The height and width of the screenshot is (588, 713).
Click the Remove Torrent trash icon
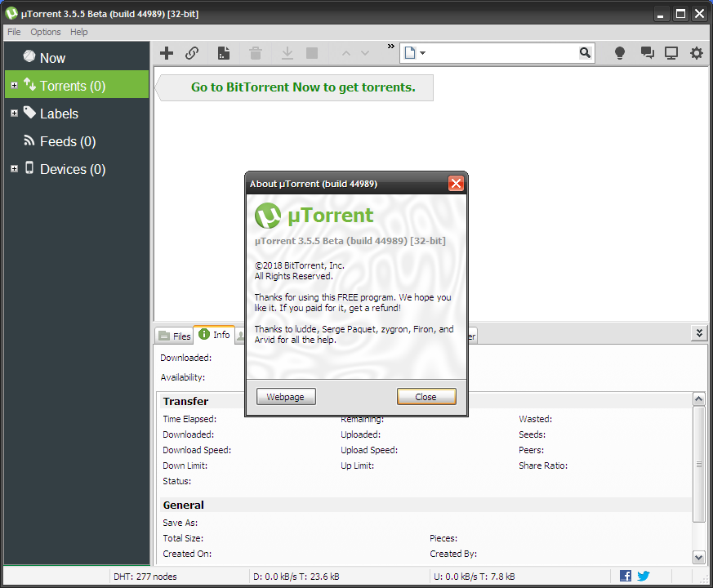256,53
